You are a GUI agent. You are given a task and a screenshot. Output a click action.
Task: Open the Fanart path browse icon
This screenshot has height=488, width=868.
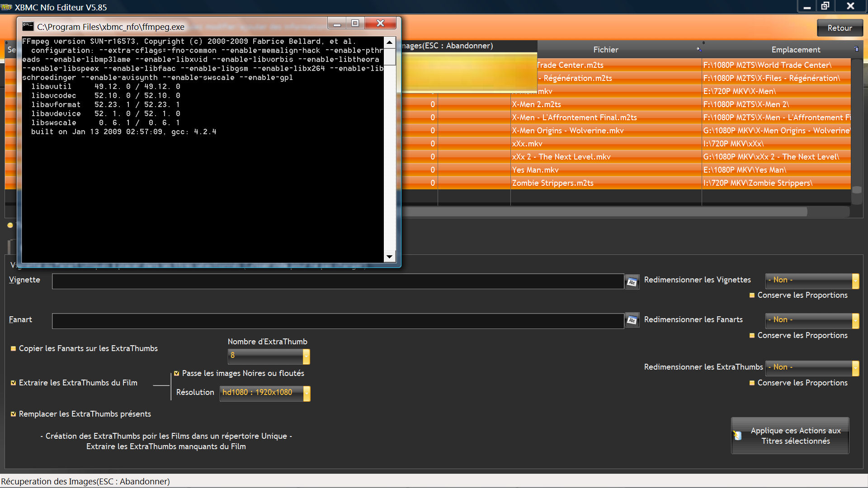click(632, 320)
